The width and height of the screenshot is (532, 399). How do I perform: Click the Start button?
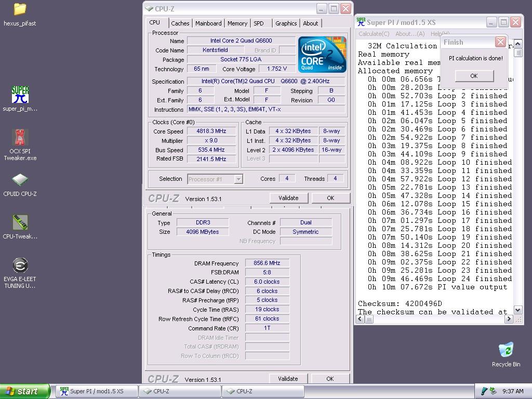25,391
